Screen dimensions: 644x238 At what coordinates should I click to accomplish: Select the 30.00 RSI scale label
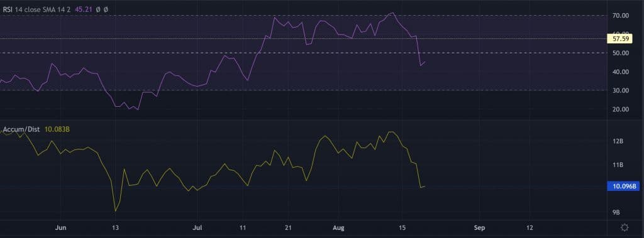[621, 90]
